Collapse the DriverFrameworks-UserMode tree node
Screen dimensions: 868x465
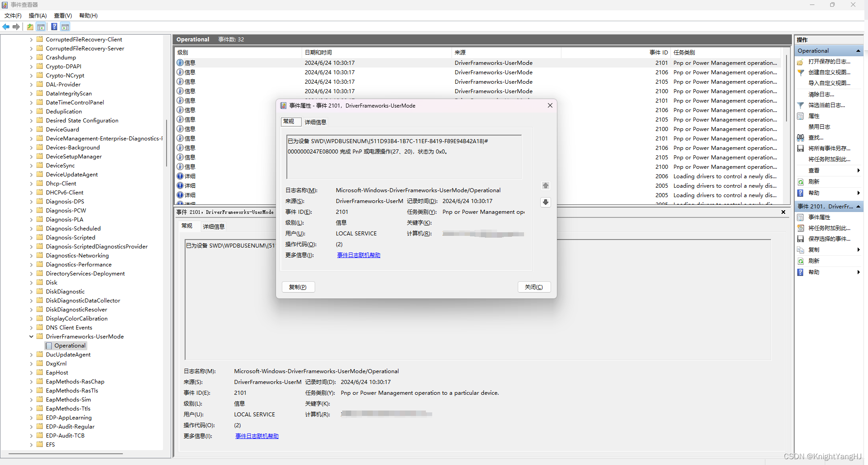(31, 337)
